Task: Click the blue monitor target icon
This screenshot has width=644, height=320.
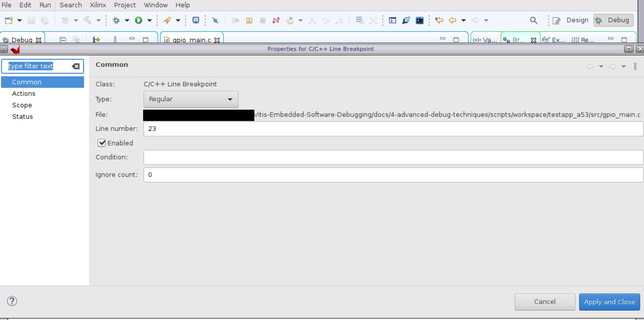Action: click(196, 20)
